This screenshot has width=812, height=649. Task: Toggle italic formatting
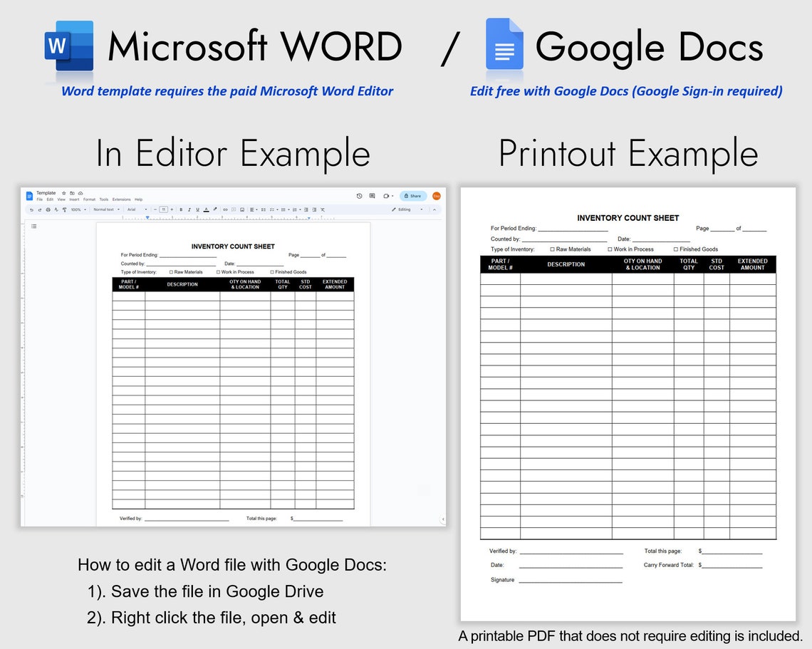click(x=189, y=209)
